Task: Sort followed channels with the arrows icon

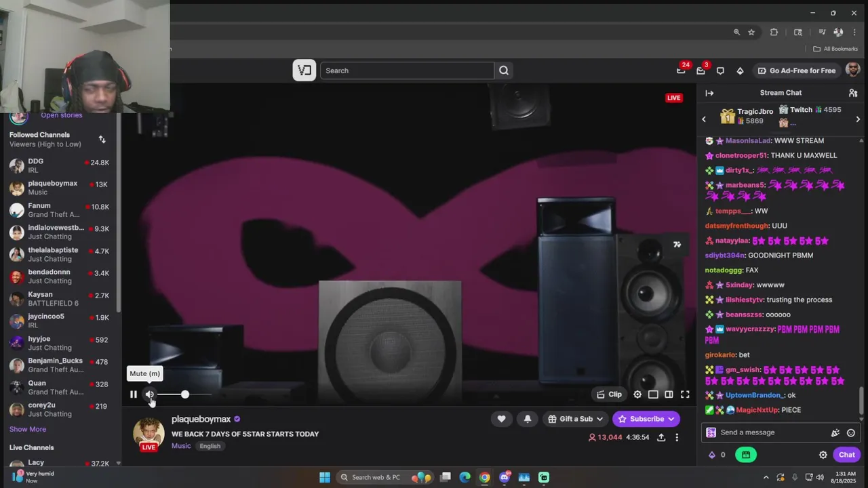Action: (x=102, y=140)
